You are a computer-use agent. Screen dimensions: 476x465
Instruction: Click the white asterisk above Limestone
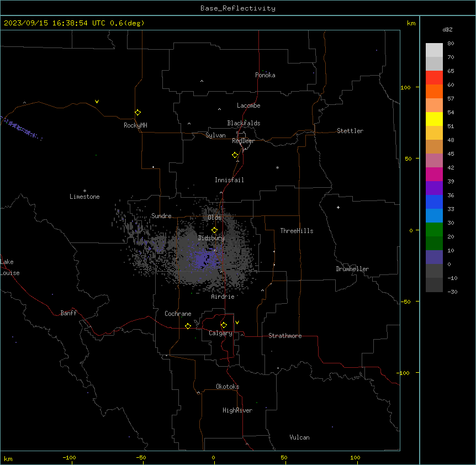[84, 191]
